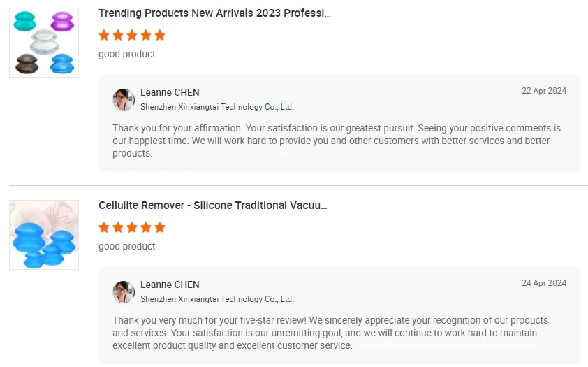Click the 22 Apr 2024 reply date

click(544, 91)
